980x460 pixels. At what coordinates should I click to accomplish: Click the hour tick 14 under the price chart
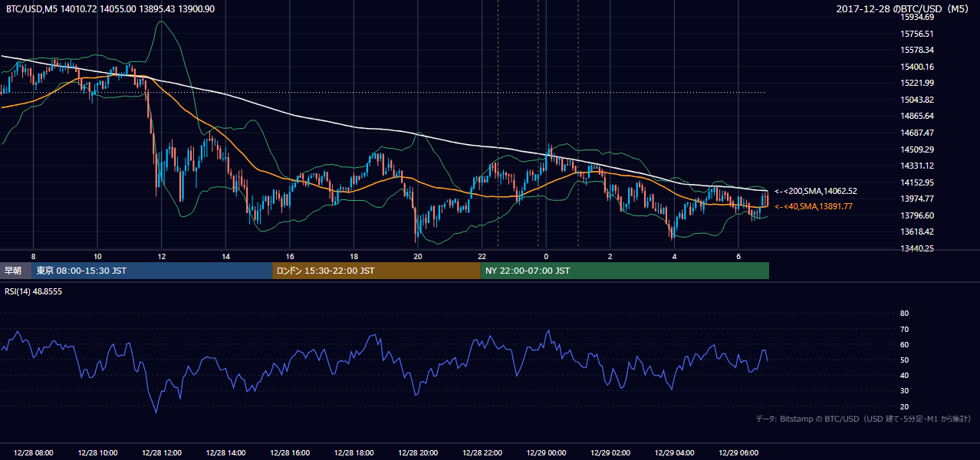point(225,256)
